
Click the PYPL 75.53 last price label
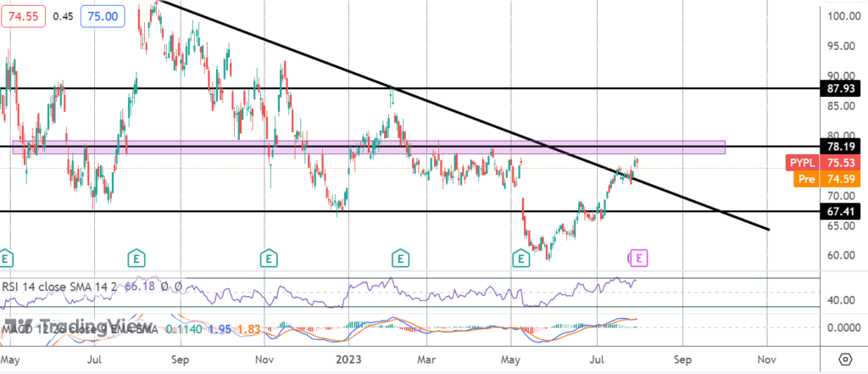point(826,163)
